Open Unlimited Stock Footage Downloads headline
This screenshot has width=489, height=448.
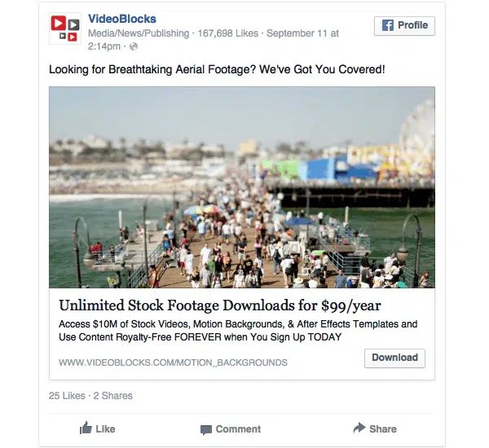click(x=220, y=305)
